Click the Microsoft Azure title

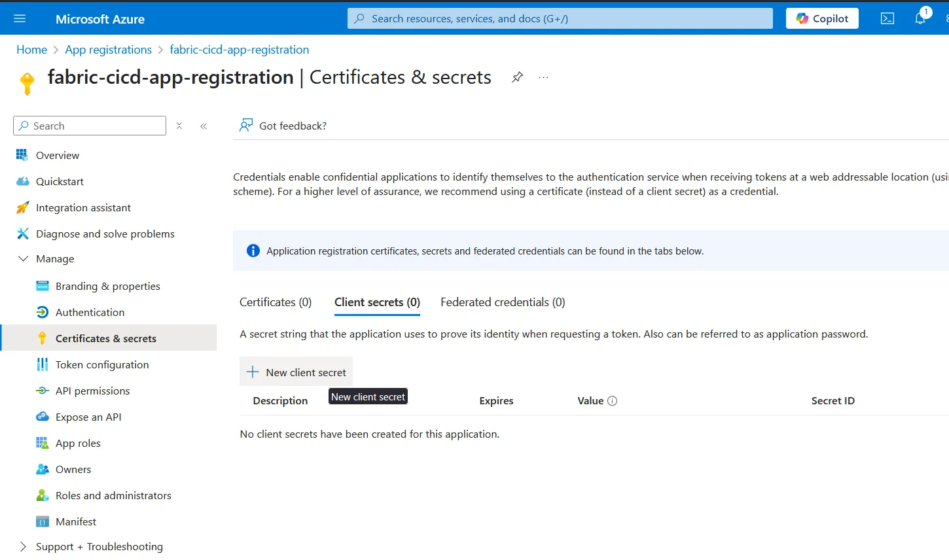tap(100, 19)
